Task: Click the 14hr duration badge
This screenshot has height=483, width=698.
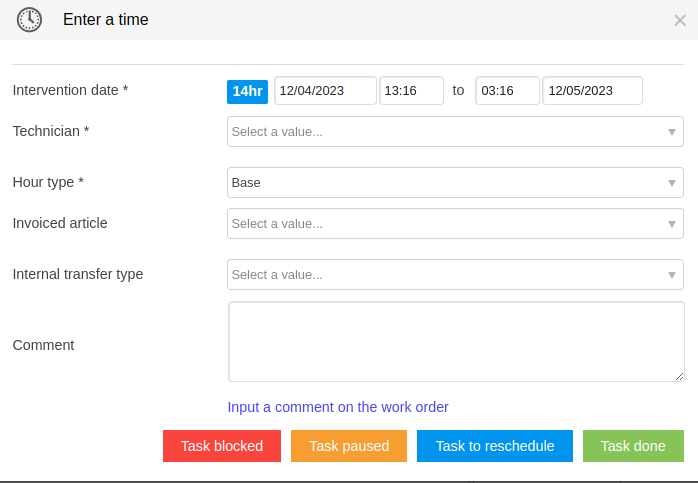Action: [x=248, y=92]
